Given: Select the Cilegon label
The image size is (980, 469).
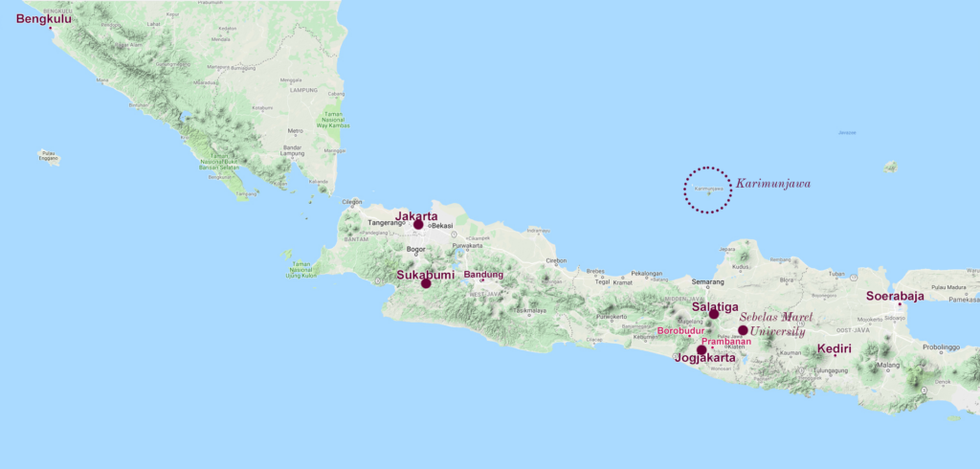Looking at the screenshot, I should tap(352, 201).
